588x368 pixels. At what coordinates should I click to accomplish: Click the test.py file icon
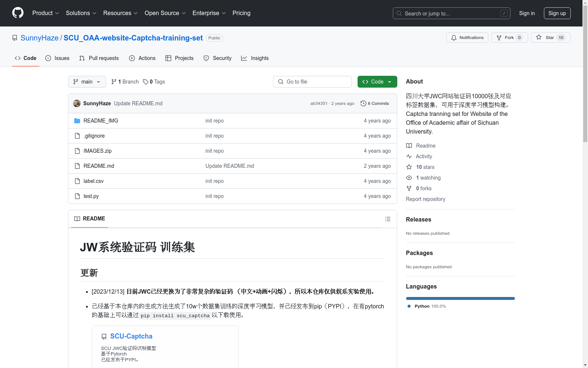[x=77, y=196]
